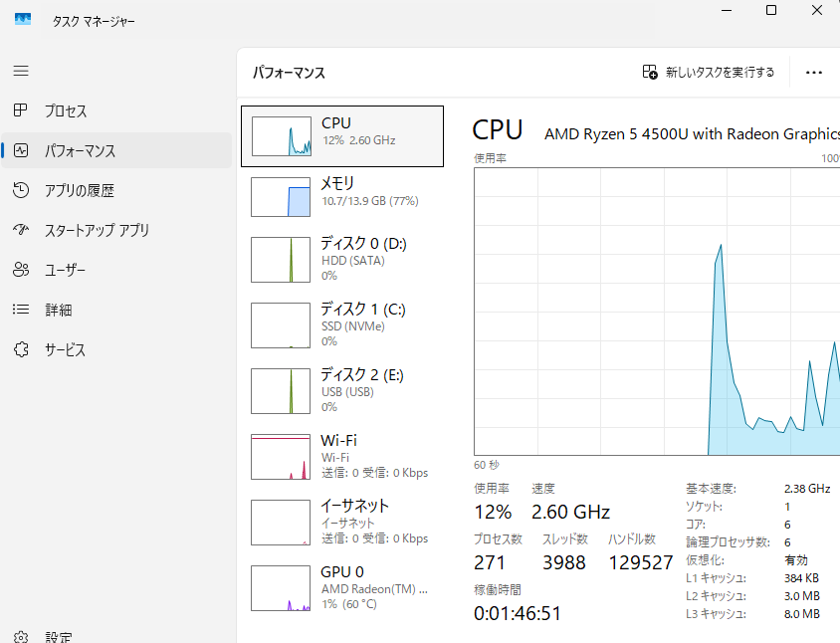Click the AMD Radeon(TM) GPU label
Viewport: 840px width, 643px height.
click(x=374, y=589)
